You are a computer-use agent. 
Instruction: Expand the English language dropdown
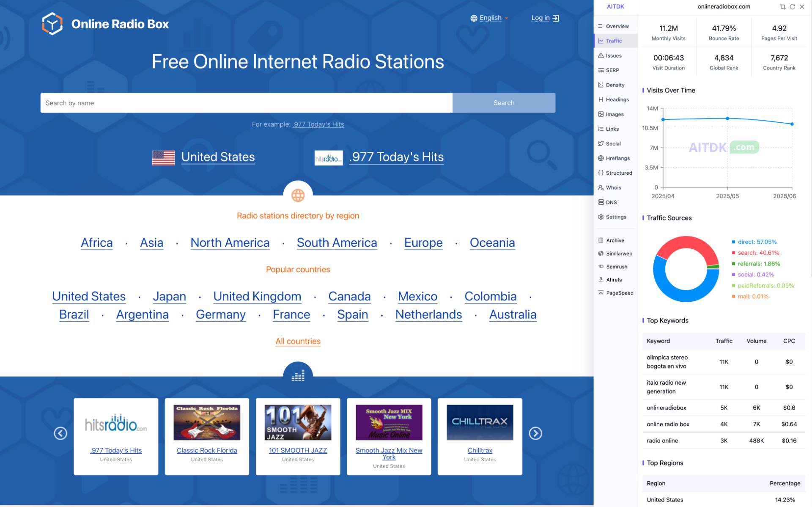[489, 18]
